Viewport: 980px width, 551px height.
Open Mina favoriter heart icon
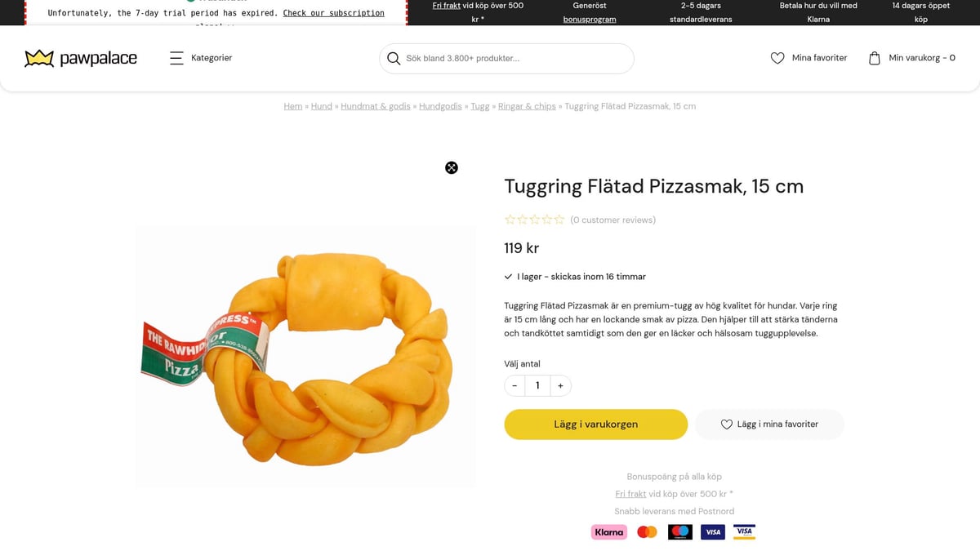777,57
